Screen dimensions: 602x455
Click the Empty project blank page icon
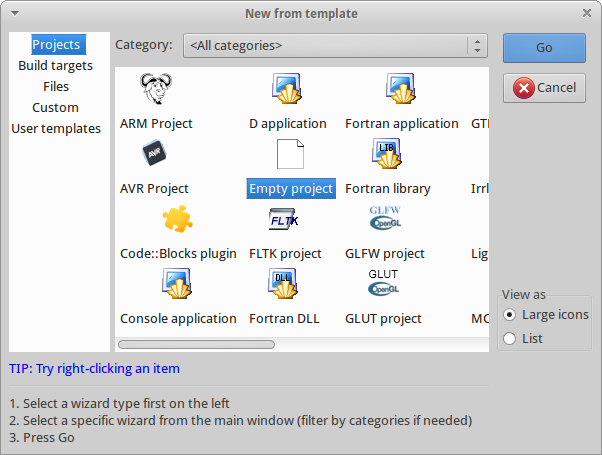[290, 154]
